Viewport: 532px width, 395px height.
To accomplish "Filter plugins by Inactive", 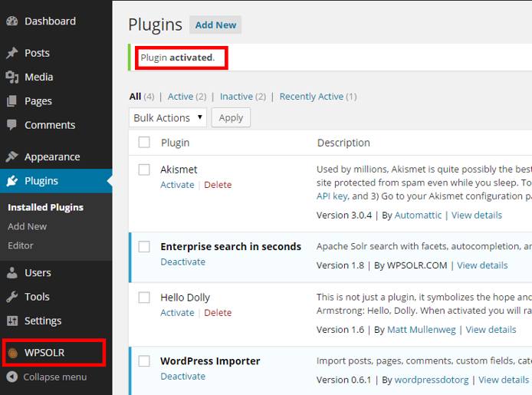I will click(236, 97).
